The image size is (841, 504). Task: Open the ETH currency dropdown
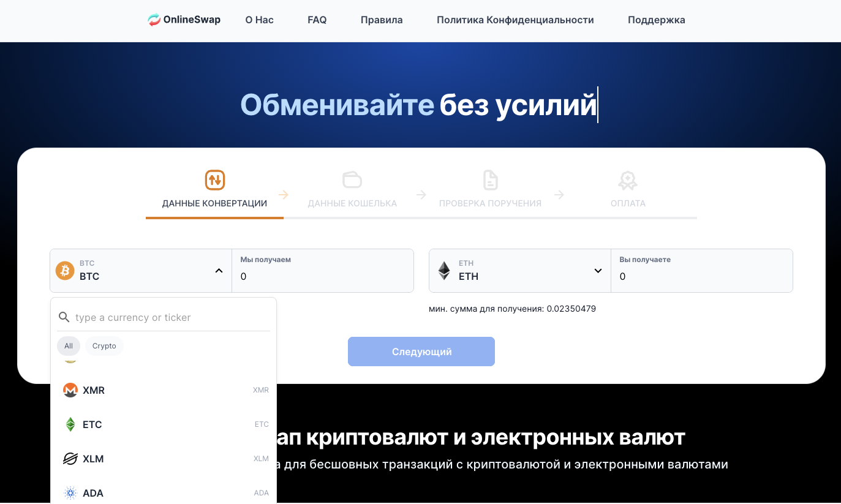coord(597,270)
